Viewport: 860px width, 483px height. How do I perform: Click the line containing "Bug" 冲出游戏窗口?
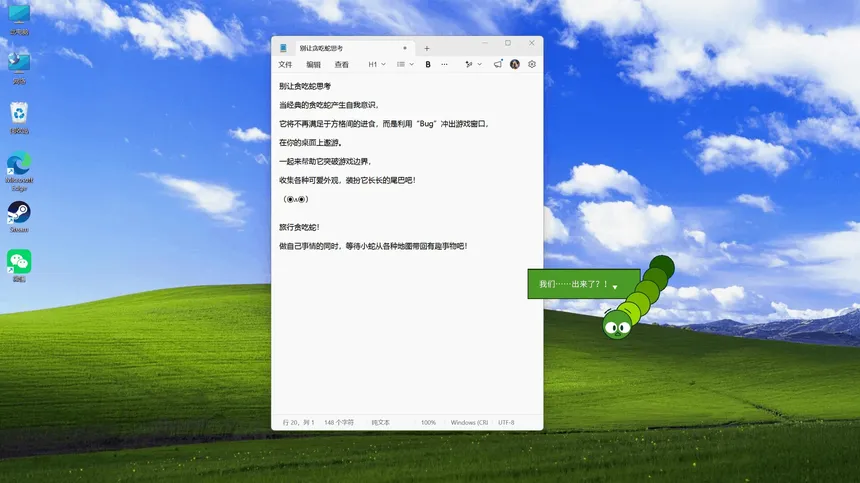384,124
